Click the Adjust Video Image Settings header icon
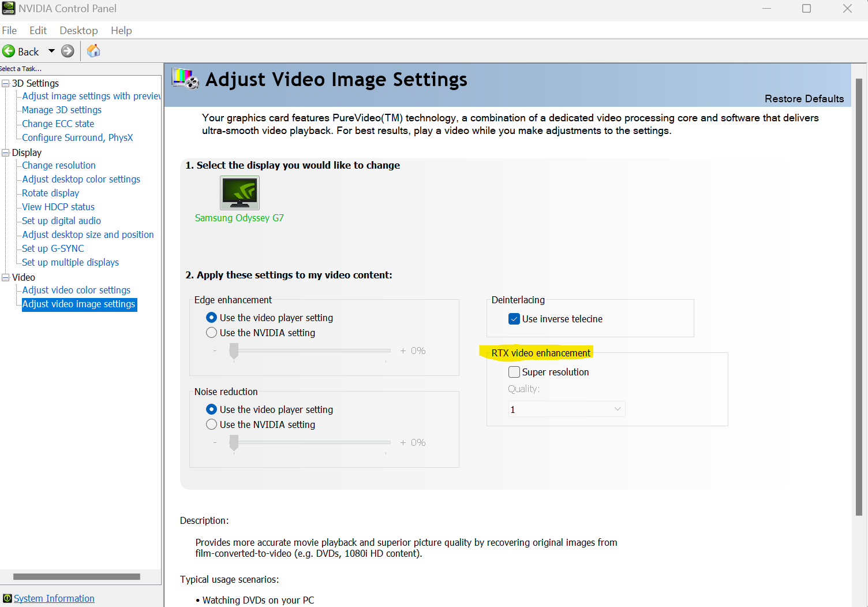868x607 pixels. [x=185, y=79]
